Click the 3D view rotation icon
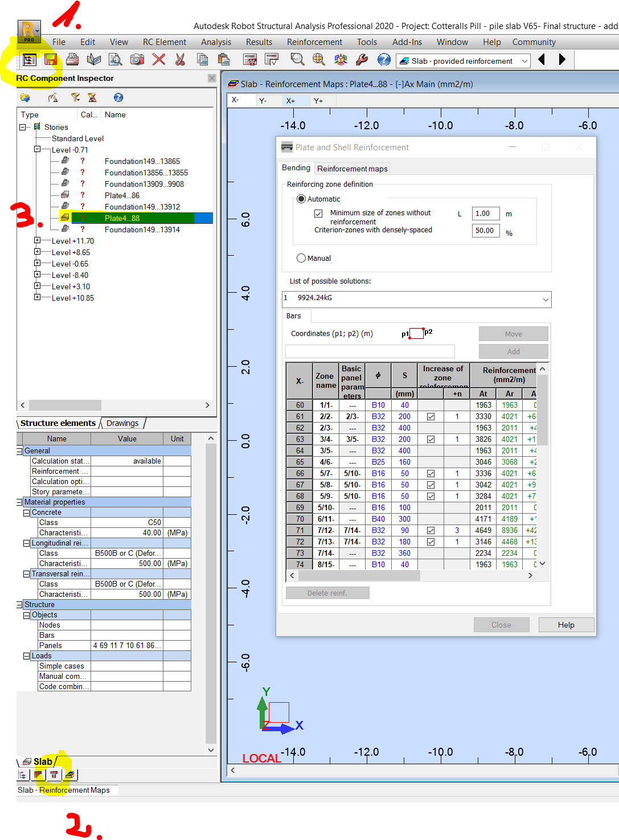Screen dimensions: 619x840 click(341, 59)
